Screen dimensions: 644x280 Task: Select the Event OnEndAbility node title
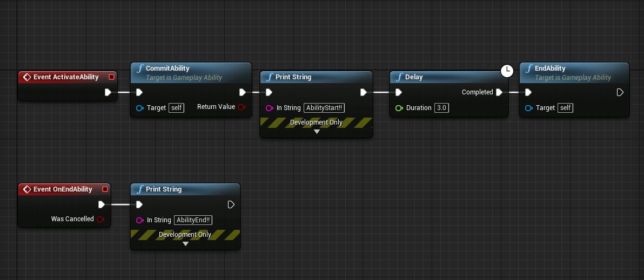[63, 189]
